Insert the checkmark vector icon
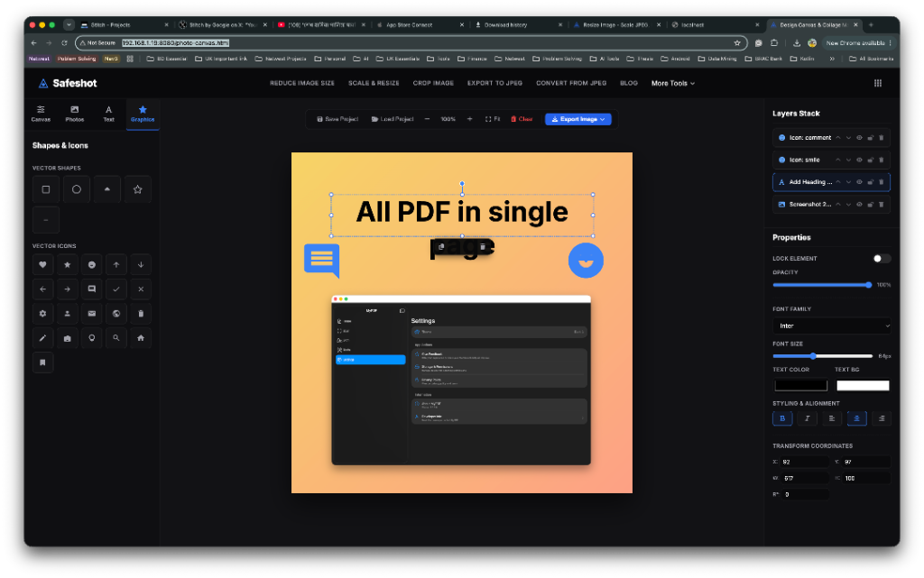Viewport: 924px width, 578px height. click(x=116, y=289)
